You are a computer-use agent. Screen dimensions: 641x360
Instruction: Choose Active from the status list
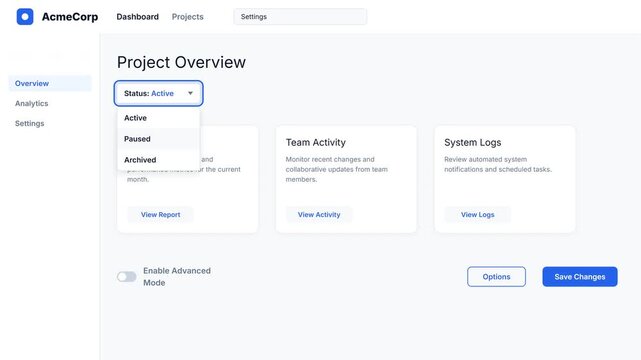(159, 118)
